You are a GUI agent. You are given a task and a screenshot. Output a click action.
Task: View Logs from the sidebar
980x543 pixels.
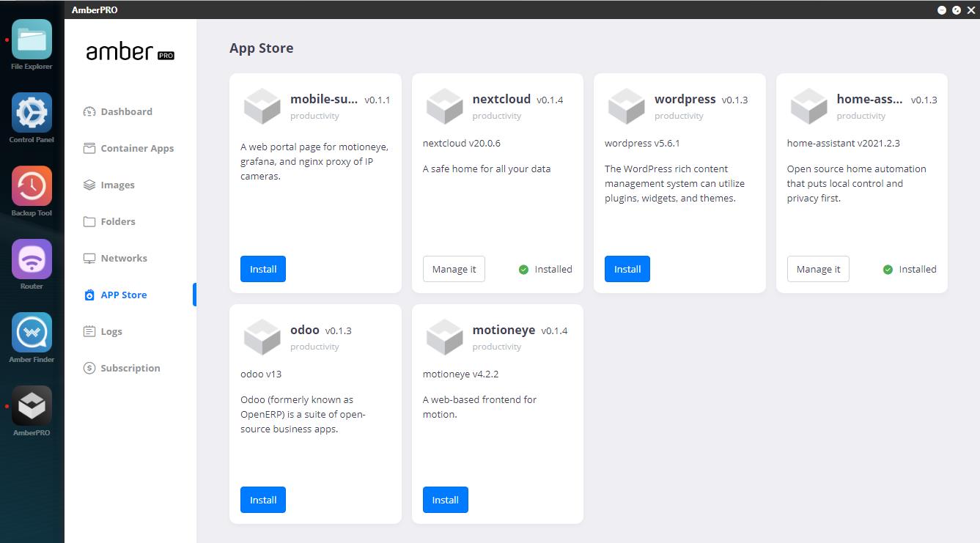[111, 331]
